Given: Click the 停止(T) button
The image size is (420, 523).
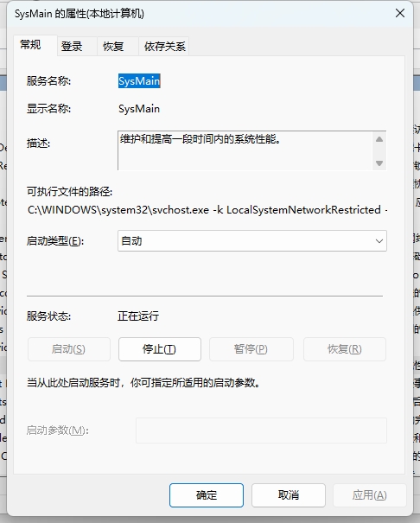Looking at the screenshot, I should [x=160, y=349].
